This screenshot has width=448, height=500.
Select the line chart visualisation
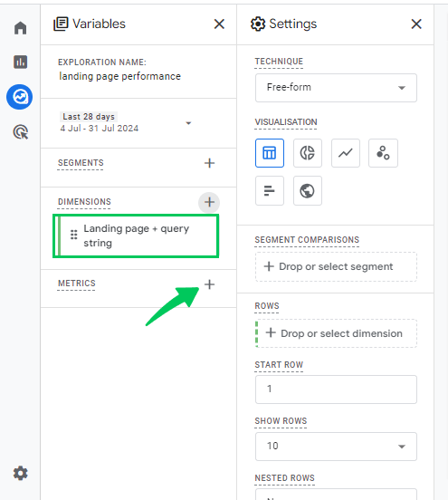346,153
